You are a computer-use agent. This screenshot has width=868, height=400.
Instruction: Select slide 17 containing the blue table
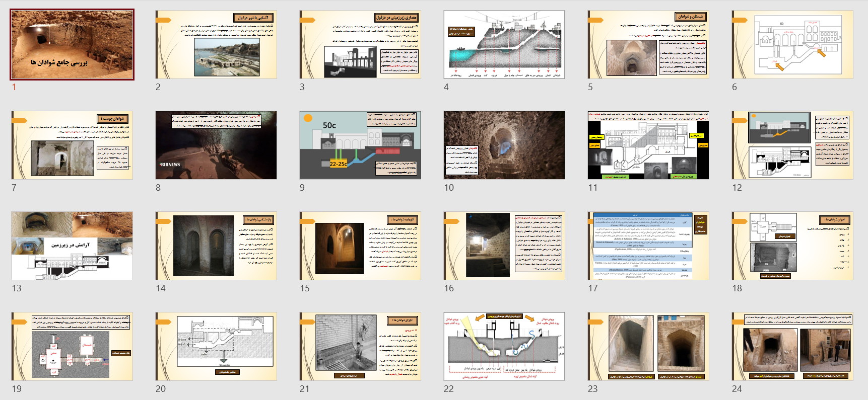coord(648,246)
